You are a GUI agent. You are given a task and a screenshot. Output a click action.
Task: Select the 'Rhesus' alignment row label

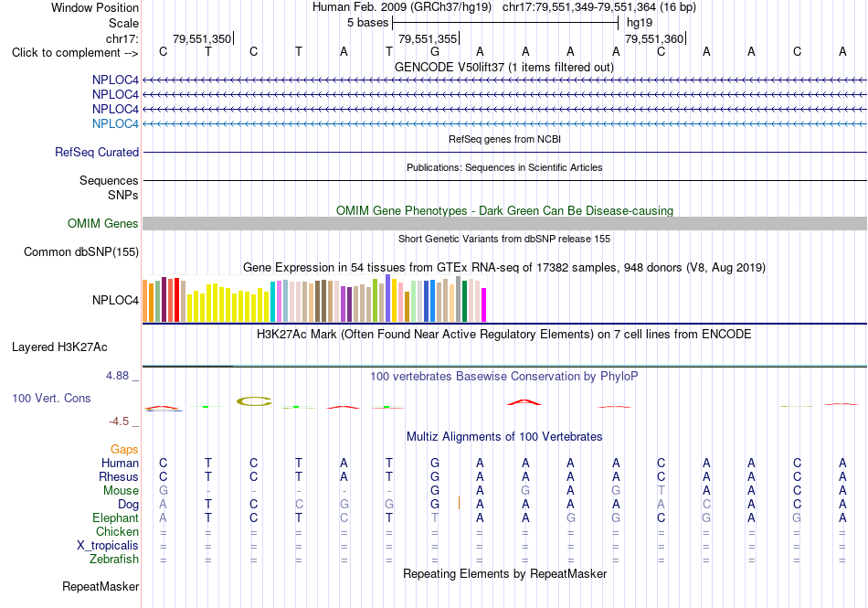pos(119,476)
